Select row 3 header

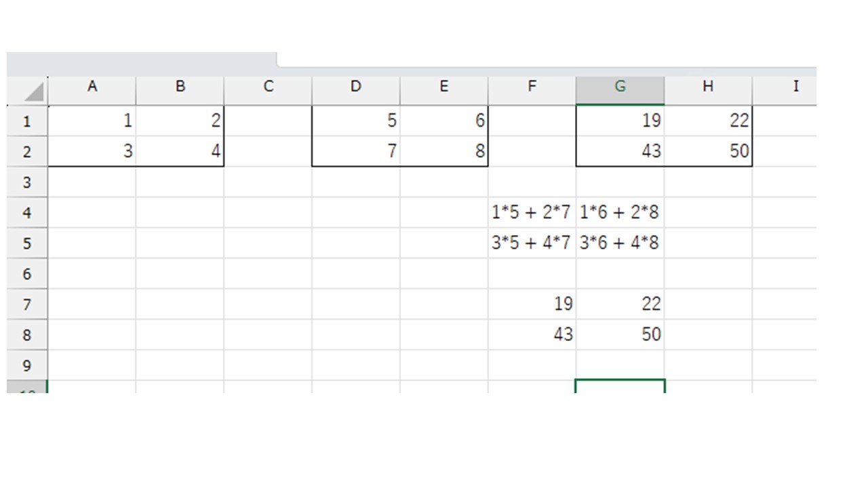tap(27, 182)
